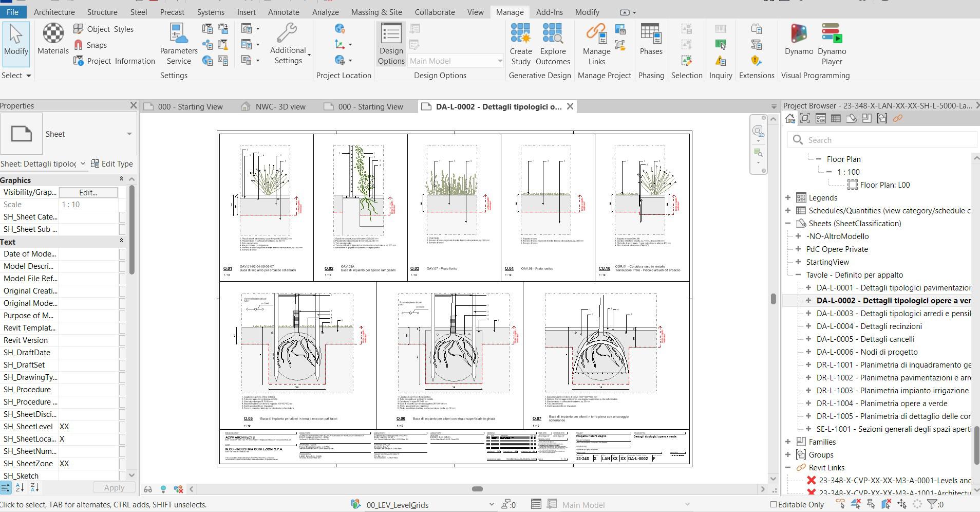The width and height of the screenshot is (980, 512).
Task: Switch to NWC- 3D view tab
Action: pos(274,107)
